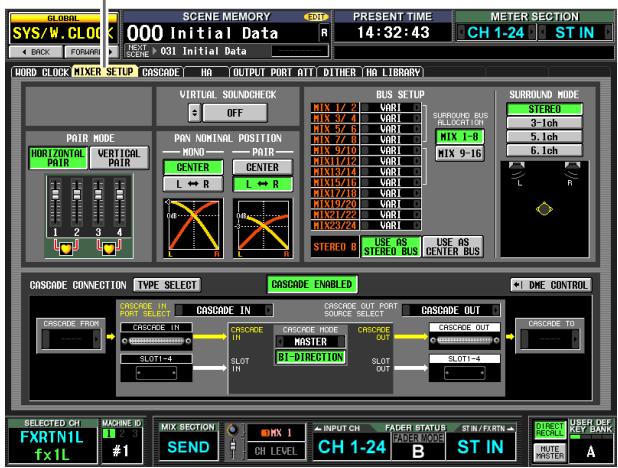This screenshot has width=618, height=468.
Task: Click the Virtual Soundcheck stepper arrows
Action: pos(194,113)
